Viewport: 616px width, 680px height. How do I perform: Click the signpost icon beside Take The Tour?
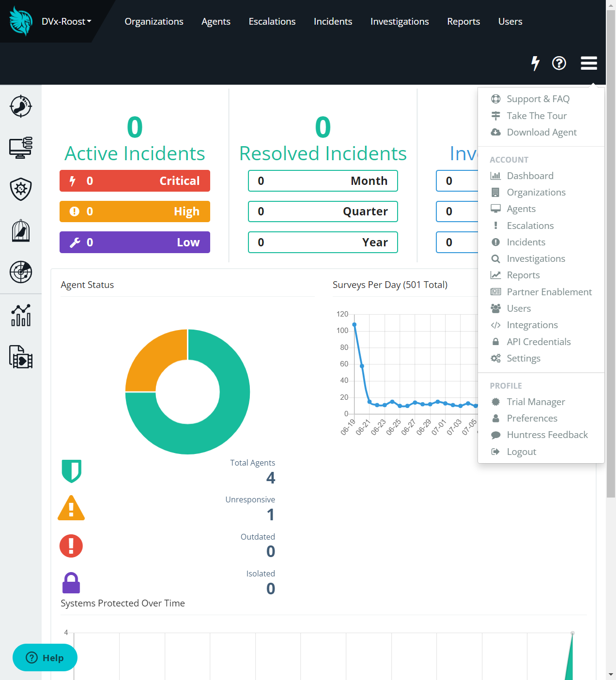click(496, 116)
